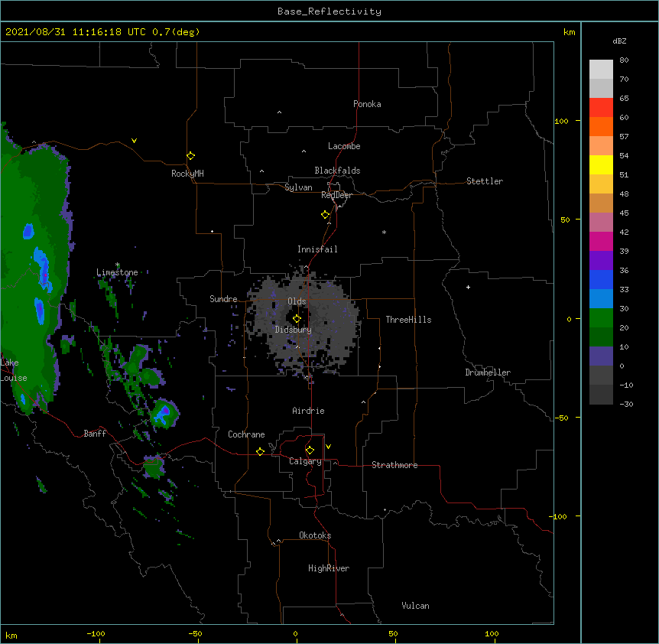
Task: Select the dark orange swatch below the 60 label
Action: (x=601, y=126)
